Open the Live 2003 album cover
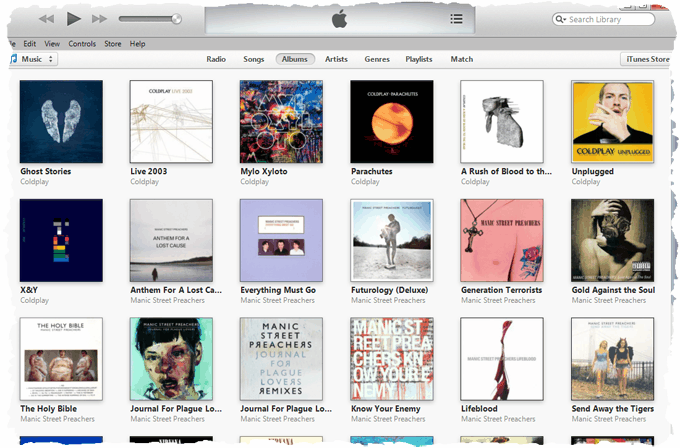 [x=171, y=121]
